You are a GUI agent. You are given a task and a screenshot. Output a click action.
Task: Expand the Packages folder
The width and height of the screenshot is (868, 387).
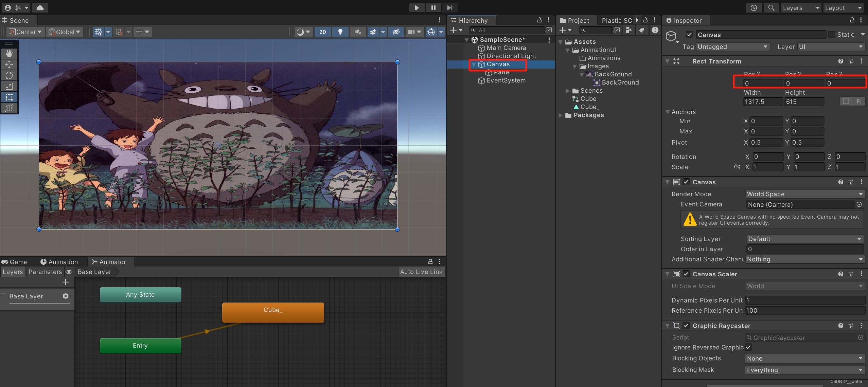[561, 115]
